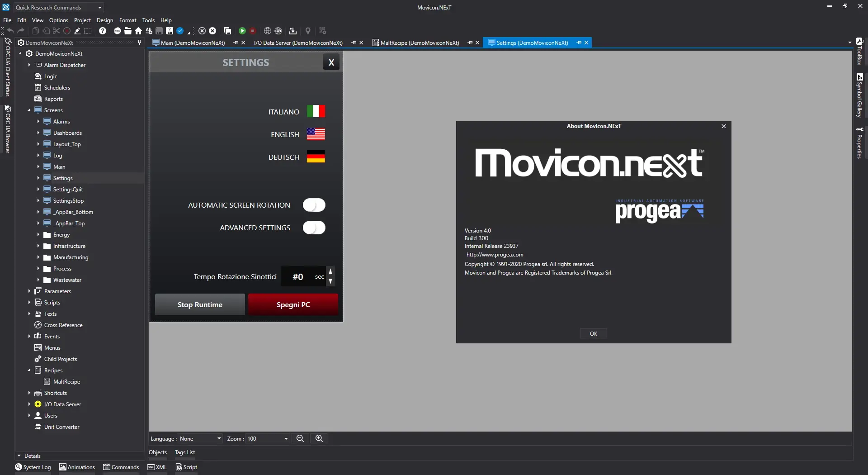The width and height of the screenshot is (868, 475).
Task: Open help with the question mark icon
Action: click(103, 31)
